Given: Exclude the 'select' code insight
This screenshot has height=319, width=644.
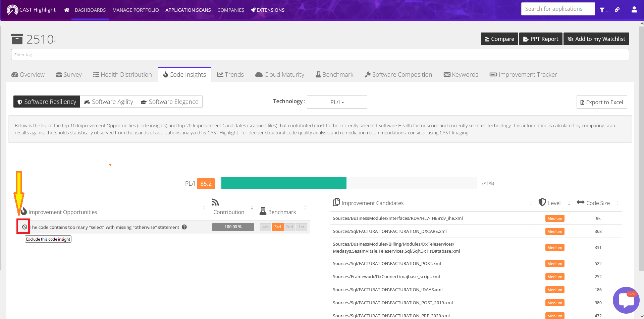Looking at the screenshot, I should coord(24,227).
